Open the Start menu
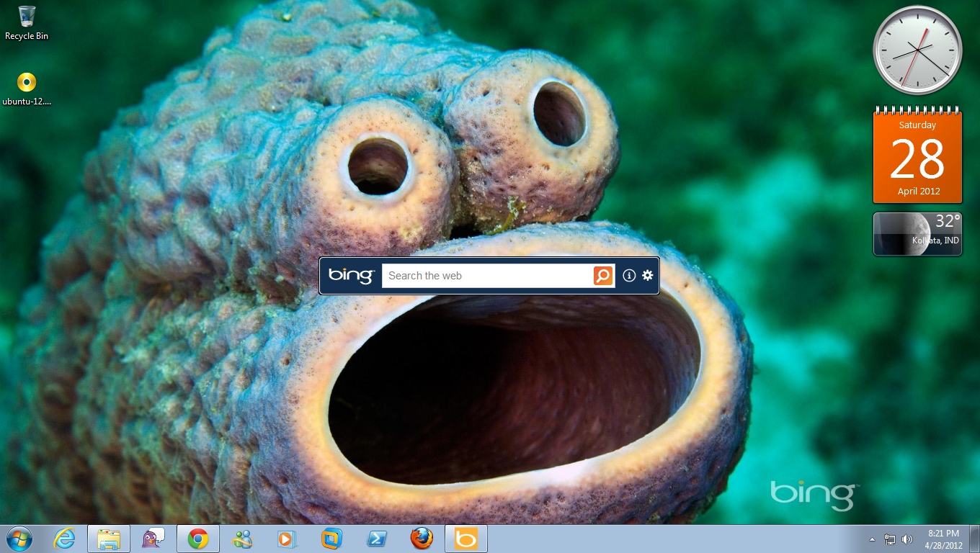980x553 pixels. 17,538
